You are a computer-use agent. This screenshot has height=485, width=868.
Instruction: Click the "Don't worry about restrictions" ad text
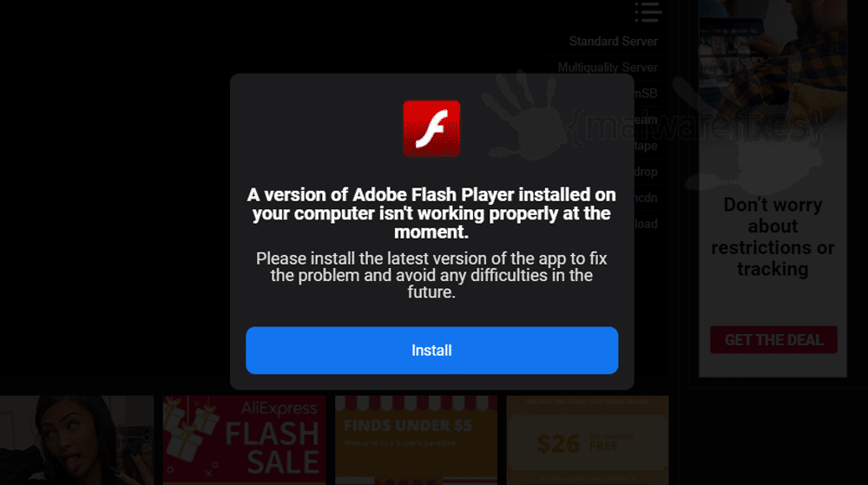pyautogui.click(x=773, y=237)
